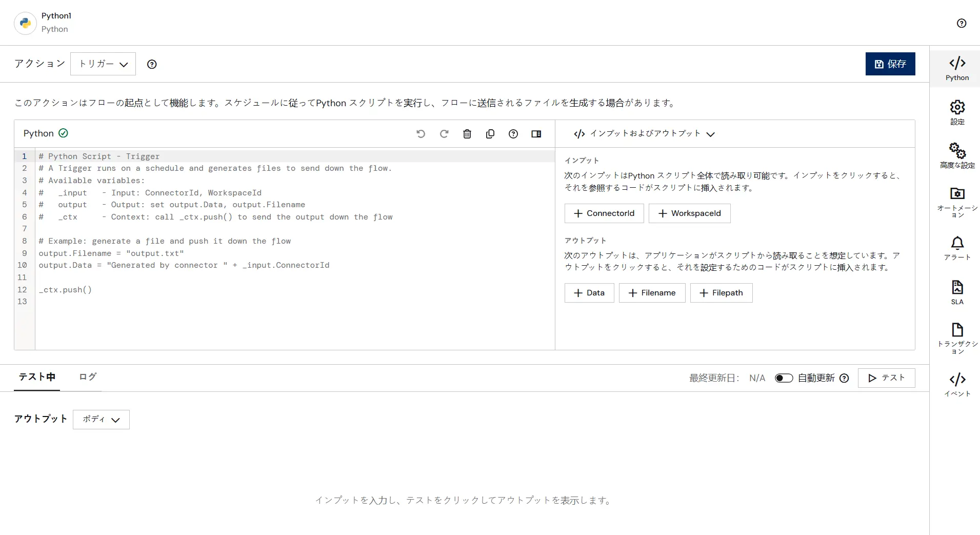
Task: Run the script with テスト button
Action: click(887, 378)
